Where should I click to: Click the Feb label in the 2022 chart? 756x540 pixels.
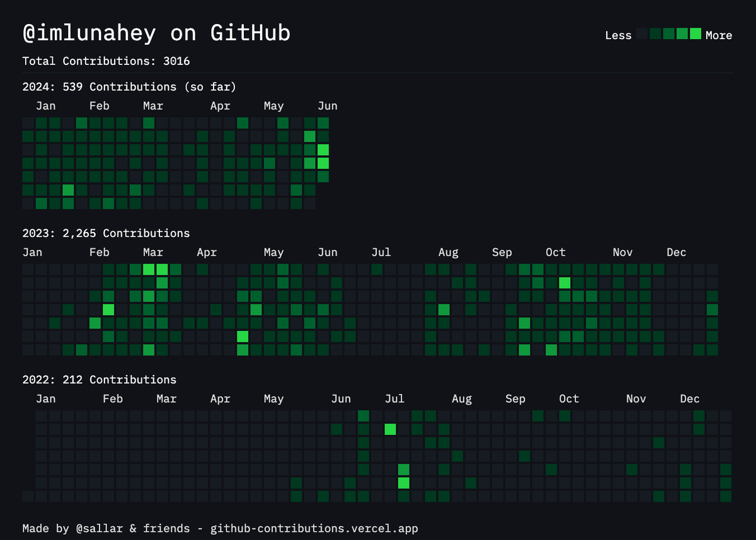coord(113,399)
